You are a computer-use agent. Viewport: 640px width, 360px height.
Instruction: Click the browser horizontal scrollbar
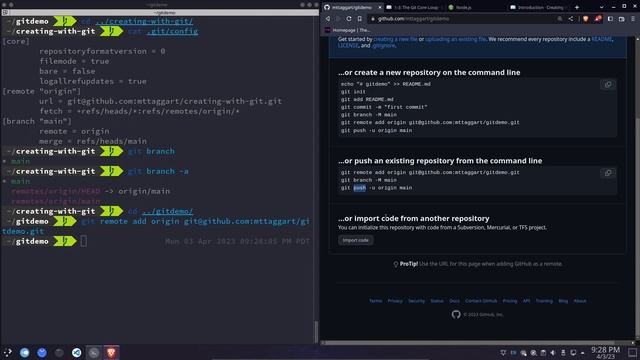[468, 343]
